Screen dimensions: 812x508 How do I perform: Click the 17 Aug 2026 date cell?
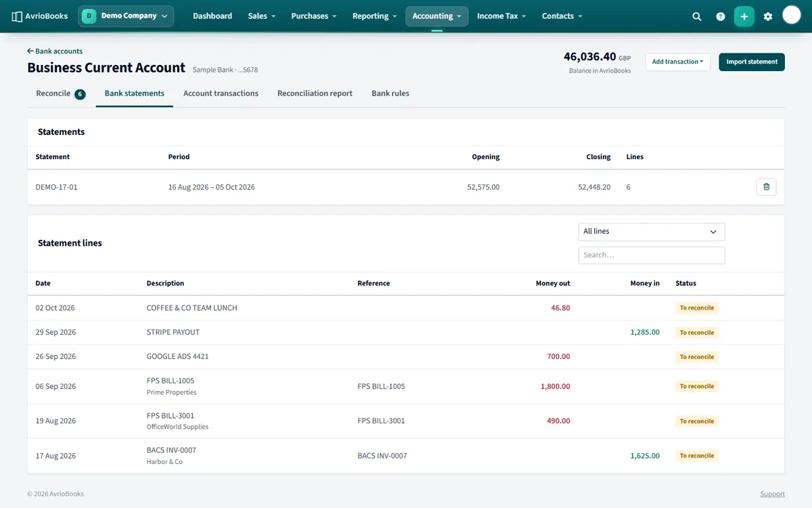(x=55, y=456)
